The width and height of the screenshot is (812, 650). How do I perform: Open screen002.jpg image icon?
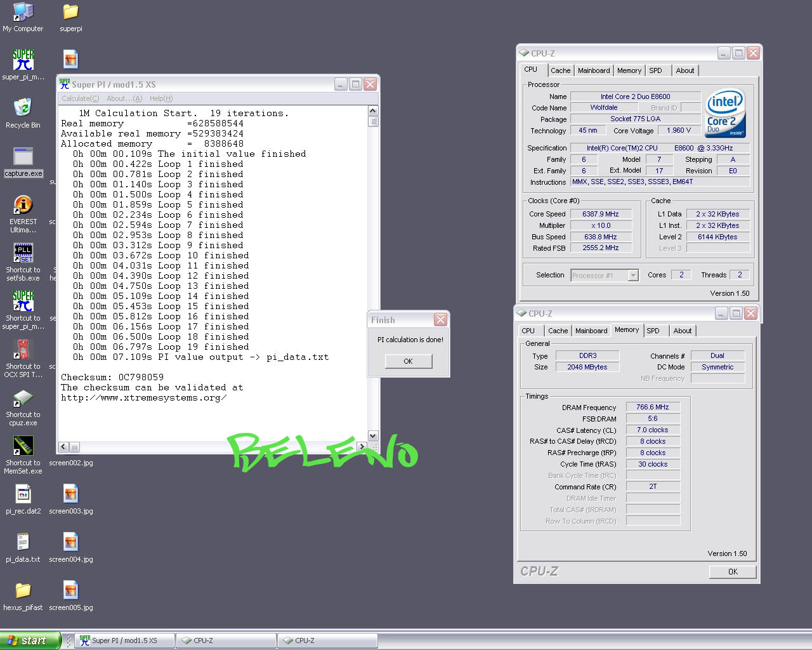(71, 463)
